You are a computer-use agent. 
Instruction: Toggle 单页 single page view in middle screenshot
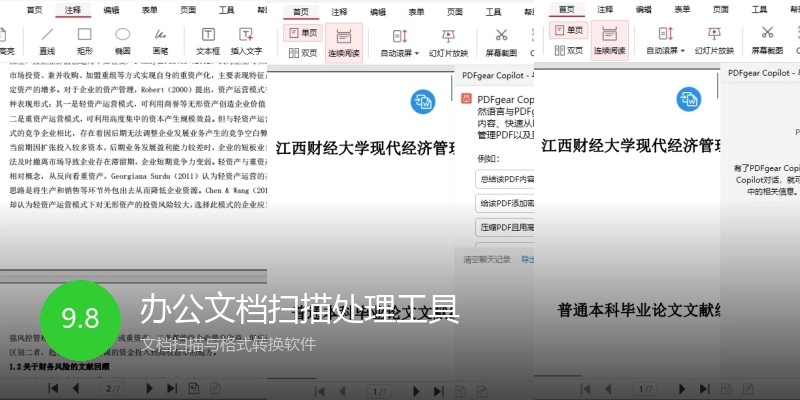(x=303, y=33)
